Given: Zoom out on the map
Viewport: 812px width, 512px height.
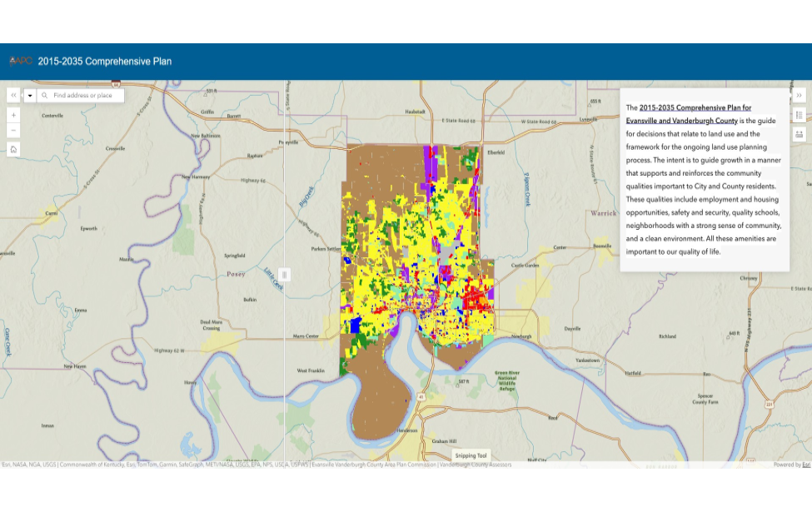Looking at the screenshot, I should tap(13, 131).
